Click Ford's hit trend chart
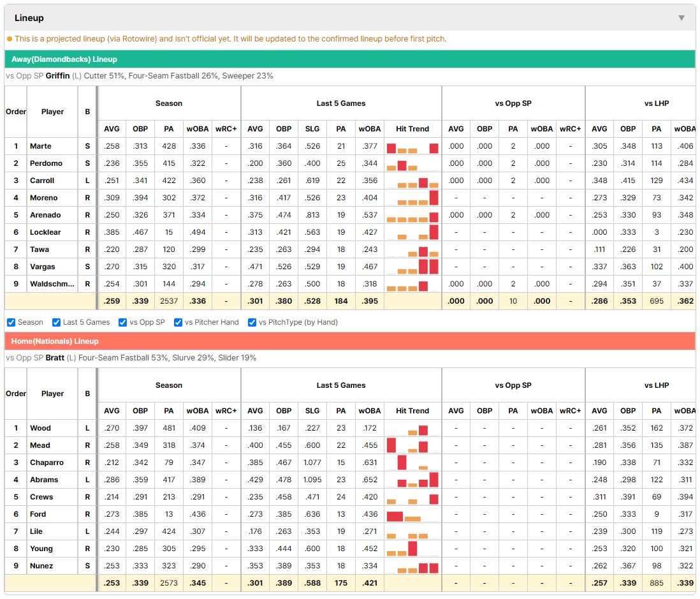Image resolution: width=700 pixels, height=599 pixels. (x=412, y=515)
